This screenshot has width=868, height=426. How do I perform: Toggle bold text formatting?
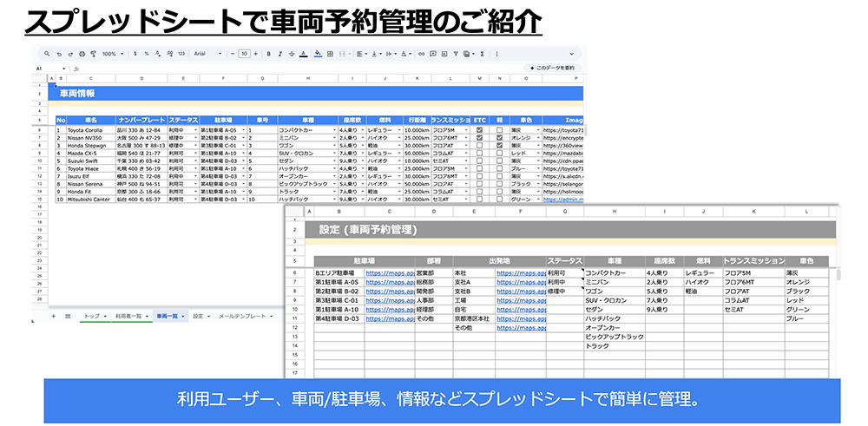point(268,54)
